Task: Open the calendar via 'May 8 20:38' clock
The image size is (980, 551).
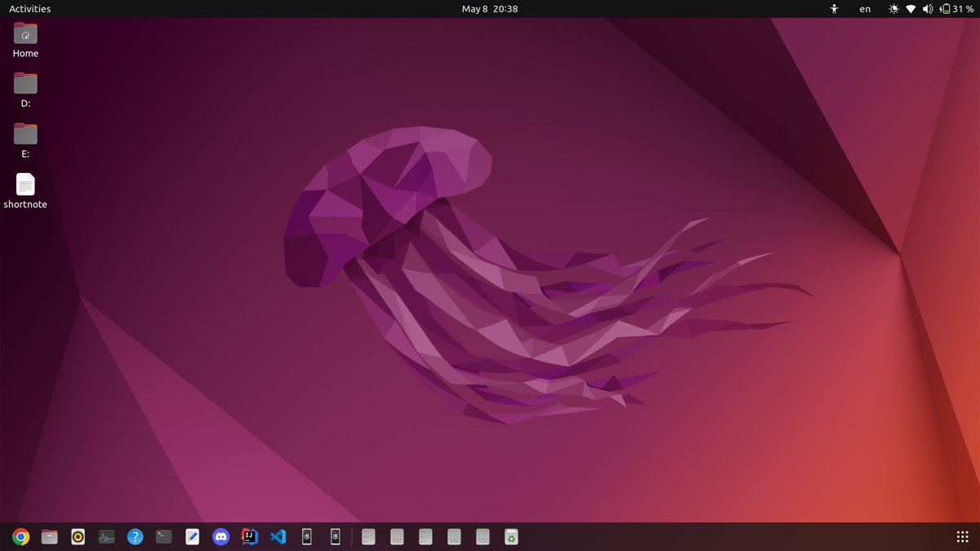Action: (x=490, y=9)
